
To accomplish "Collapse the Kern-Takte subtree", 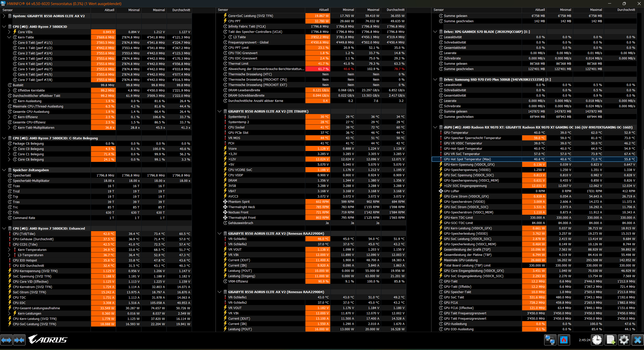I will coord(9,37).
